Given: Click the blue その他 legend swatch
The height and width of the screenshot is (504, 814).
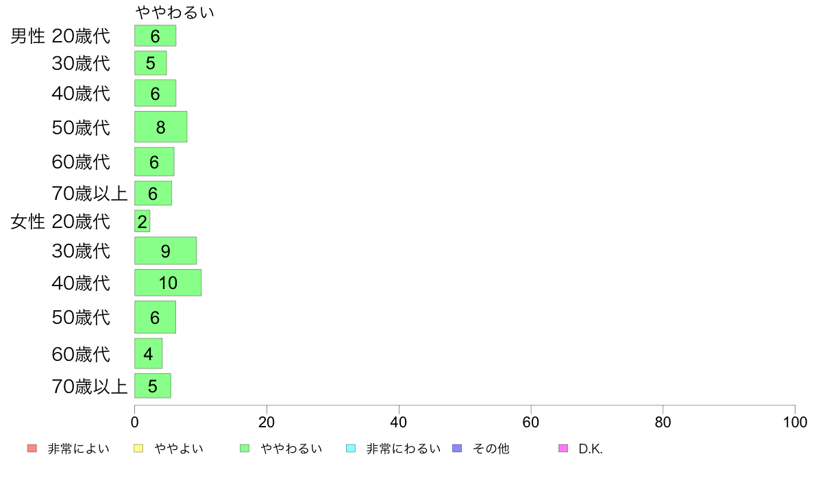Looking at the screenshot, I should coord(457,449).
